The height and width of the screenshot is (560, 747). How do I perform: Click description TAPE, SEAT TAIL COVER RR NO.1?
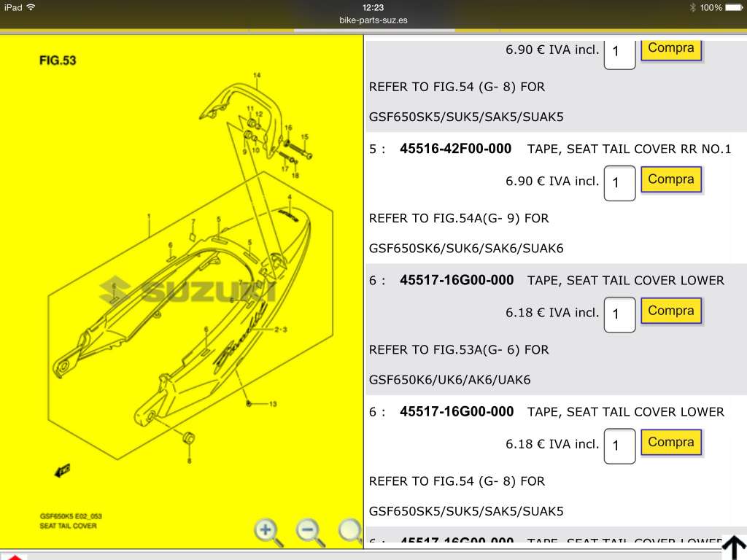[x=629, y=149]
